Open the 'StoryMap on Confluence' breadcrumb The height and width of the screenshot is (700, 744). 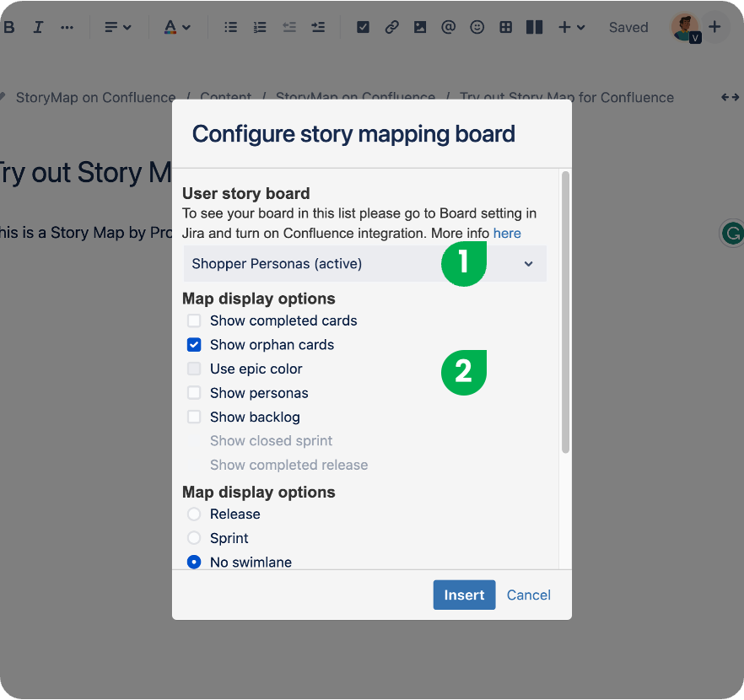tap(95, 98)
